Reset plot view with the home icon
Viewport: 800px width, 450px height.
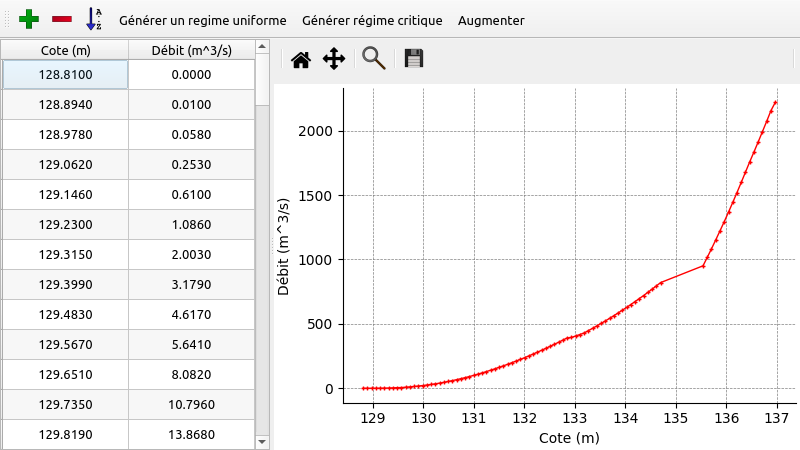[x=300, y=59]
